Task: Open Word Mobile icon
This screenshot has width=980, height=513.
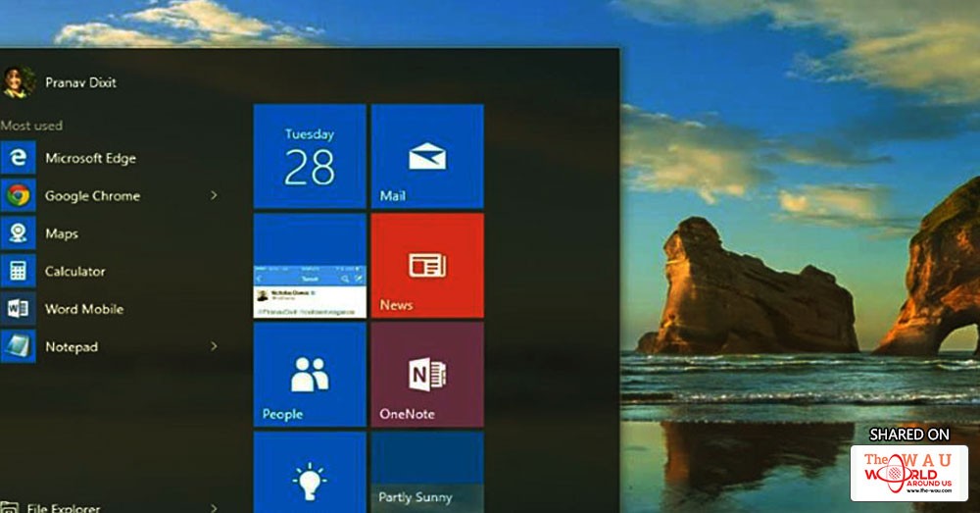Action: [x=18, y=309]
